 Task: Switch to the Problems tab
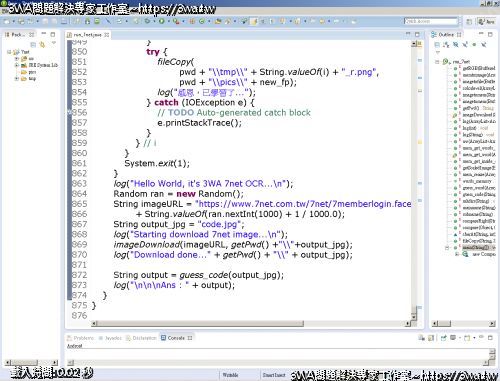(x=81, y=338)
